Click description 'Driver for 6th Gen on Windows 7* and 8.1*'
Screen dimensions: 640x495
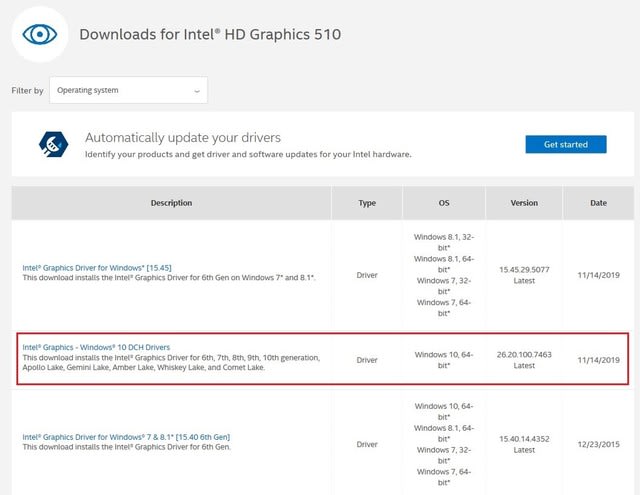click(169, 277)
